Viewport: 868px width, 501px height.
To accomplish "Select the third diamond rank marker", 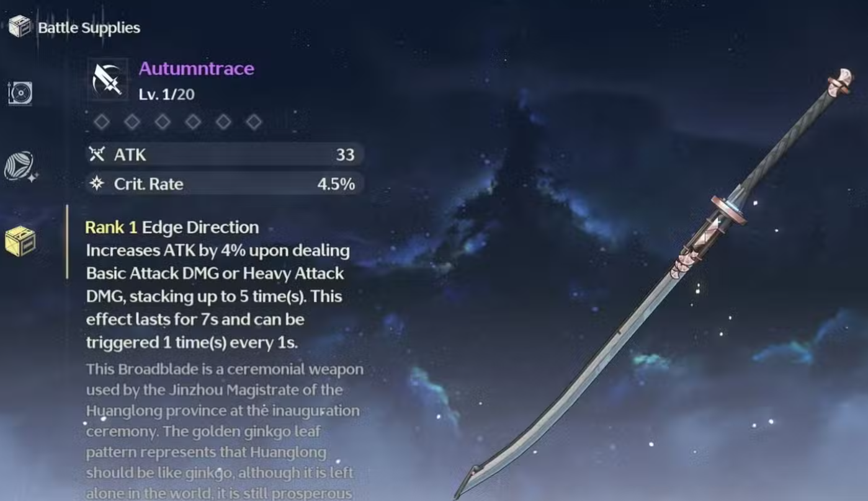I will [163, 122].
